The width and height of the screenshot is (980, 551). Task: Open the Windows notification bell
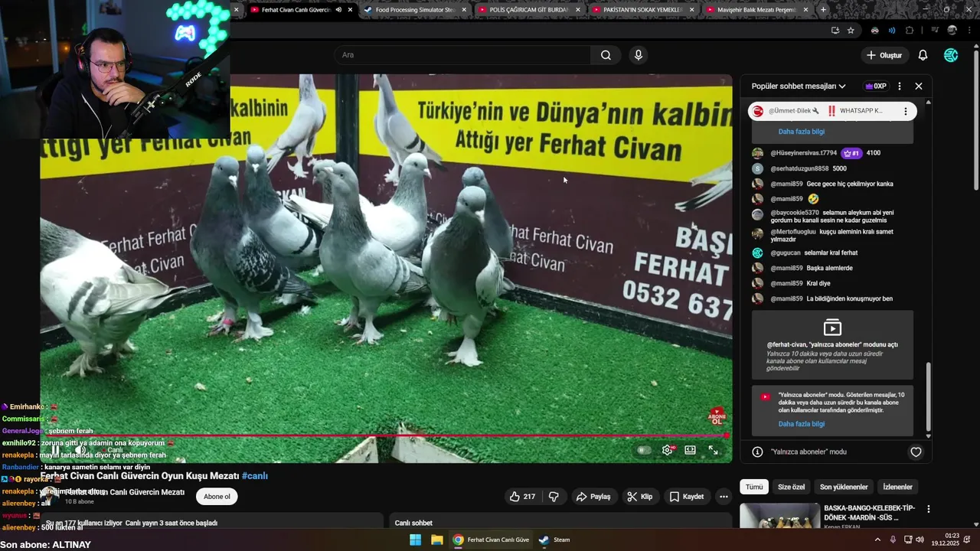click(969, 540)
